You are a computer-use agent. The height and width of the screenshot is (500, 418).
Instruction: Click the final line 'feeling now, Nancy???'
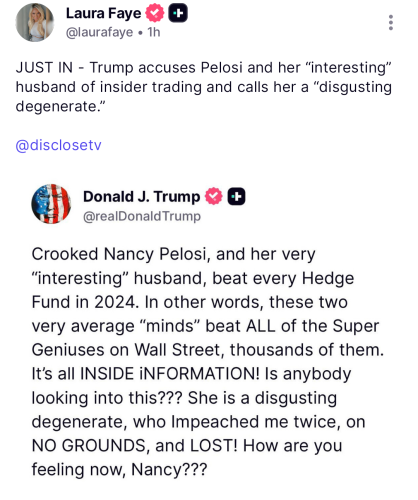(119, 470)
